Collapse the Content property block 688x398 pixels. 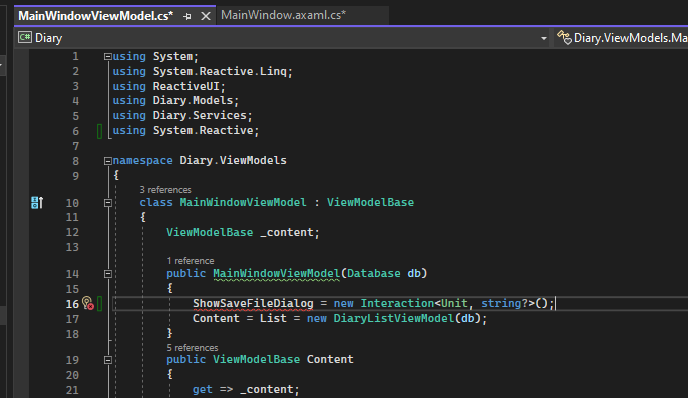click(108, 360)
